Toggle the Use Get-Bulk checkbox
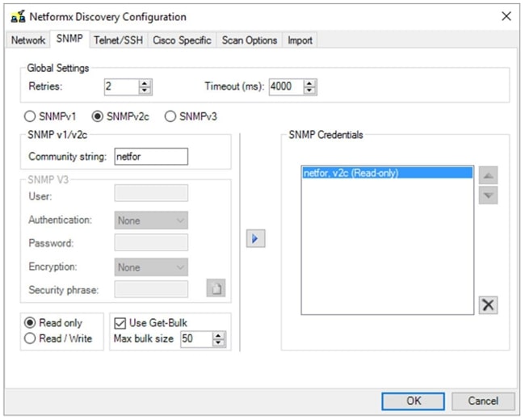The height and width of the screenshot is (420, 525). pyautogui.click(x=120, y=323)
